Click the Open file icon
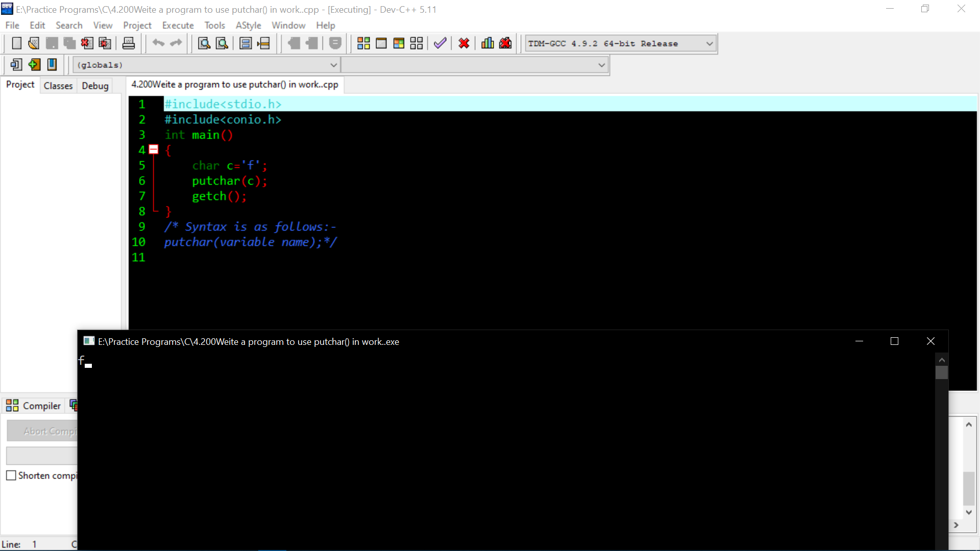 tap(33, 43)
